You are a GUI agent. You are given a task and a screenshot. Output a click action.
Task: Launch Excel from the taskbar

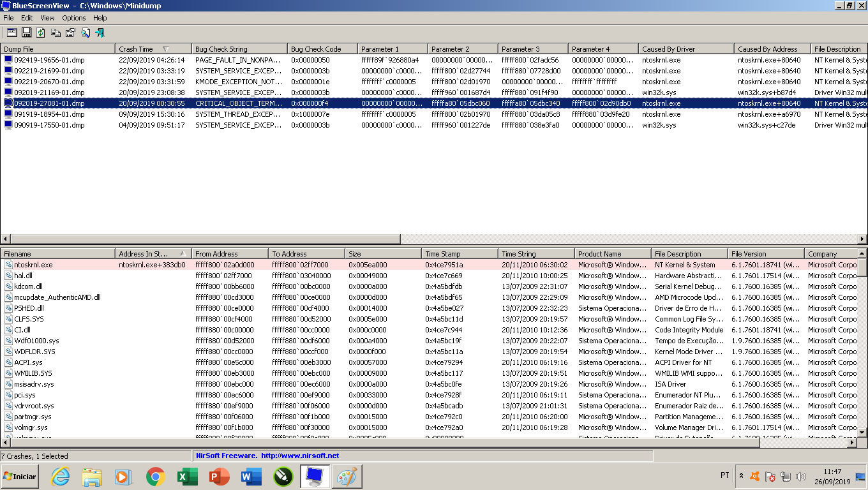coord(187,477)
